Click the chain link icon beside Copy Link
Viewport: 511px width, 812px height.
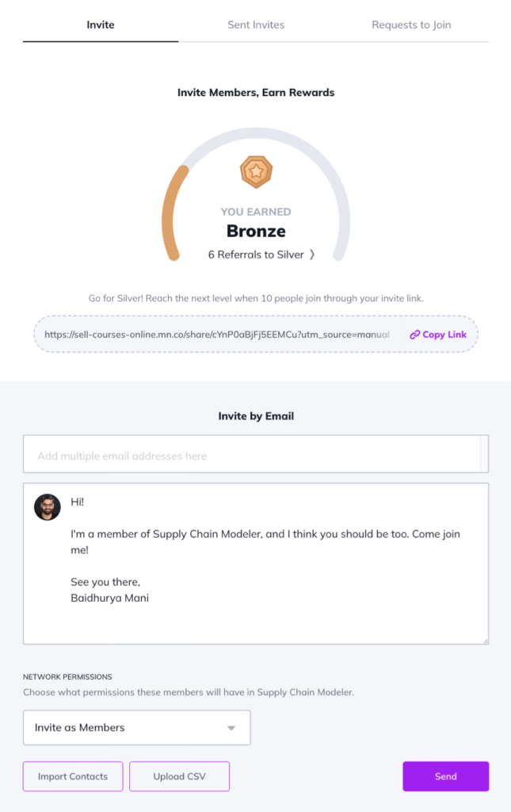(414, 335)
